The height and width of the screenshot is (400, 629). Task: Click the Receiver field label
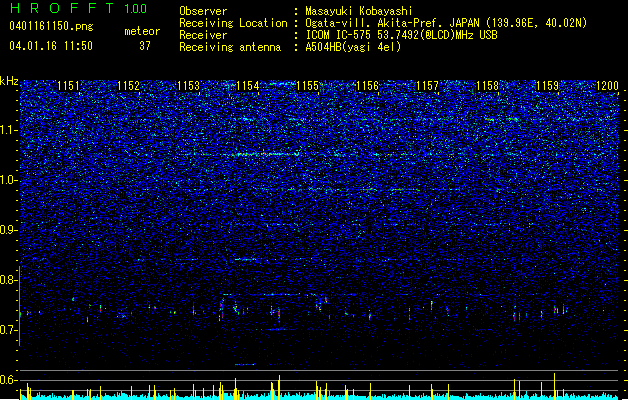tap(203, 35)
